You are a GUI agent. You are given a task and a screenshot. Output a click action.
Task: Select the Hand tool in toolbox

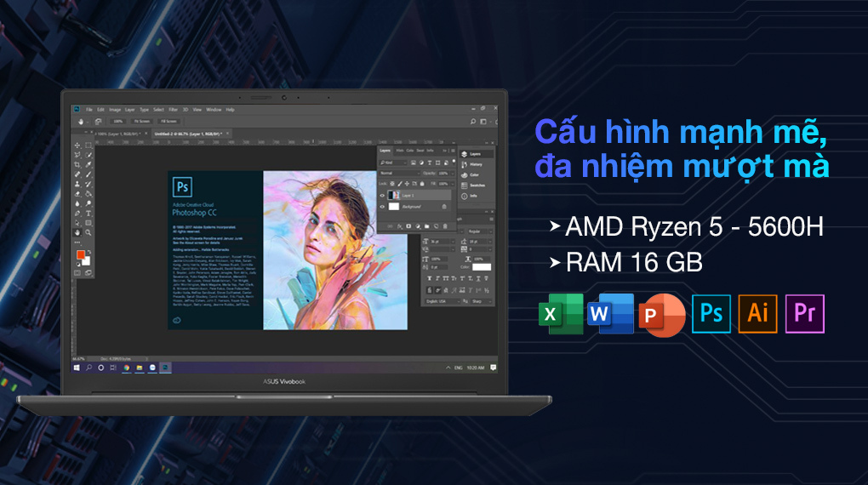[77, 232]
